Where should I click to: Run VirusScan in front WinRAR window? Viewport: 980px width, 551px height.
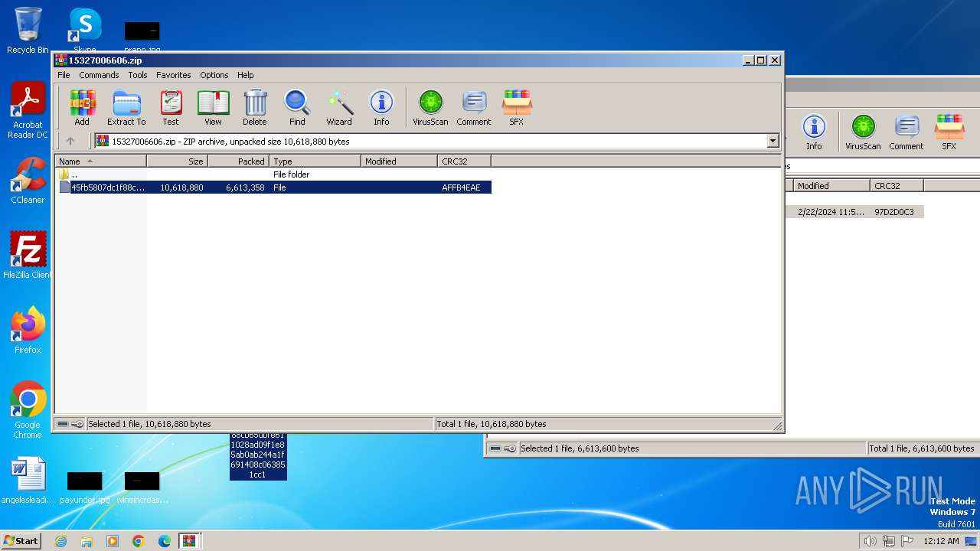click(x=430, y=107)
